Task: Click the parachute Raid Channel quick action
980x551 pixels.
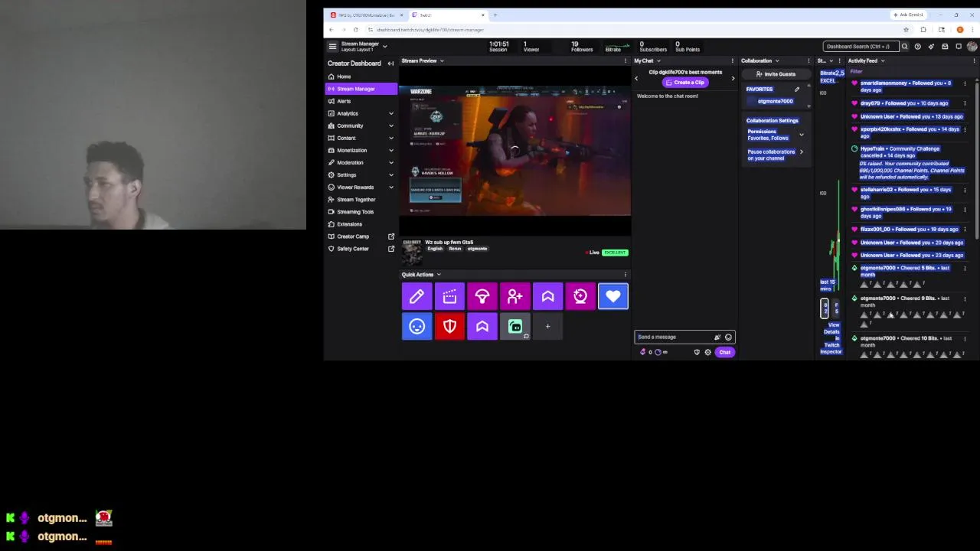Action: pos(482,296)
